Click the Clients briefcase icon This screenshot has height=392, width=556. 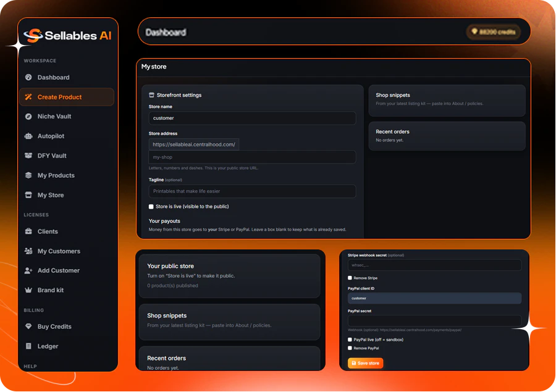tap(28, 231)
